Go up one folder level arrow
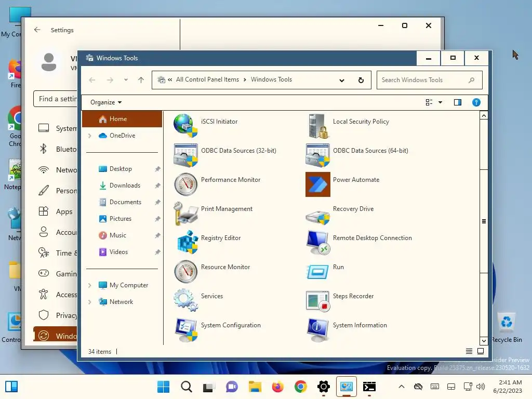532x399 pixels. point(141,80)
